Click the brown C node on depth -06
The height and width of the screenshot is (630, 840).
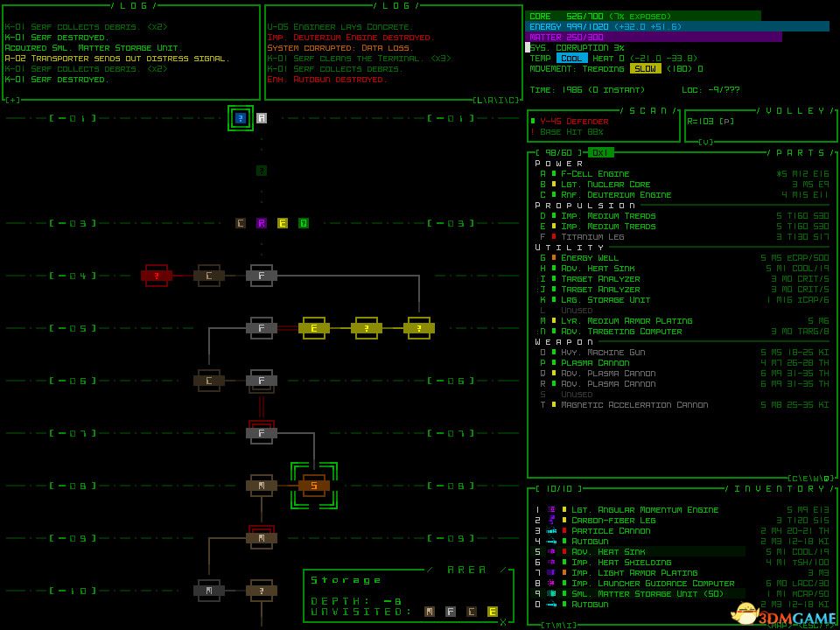208,381
